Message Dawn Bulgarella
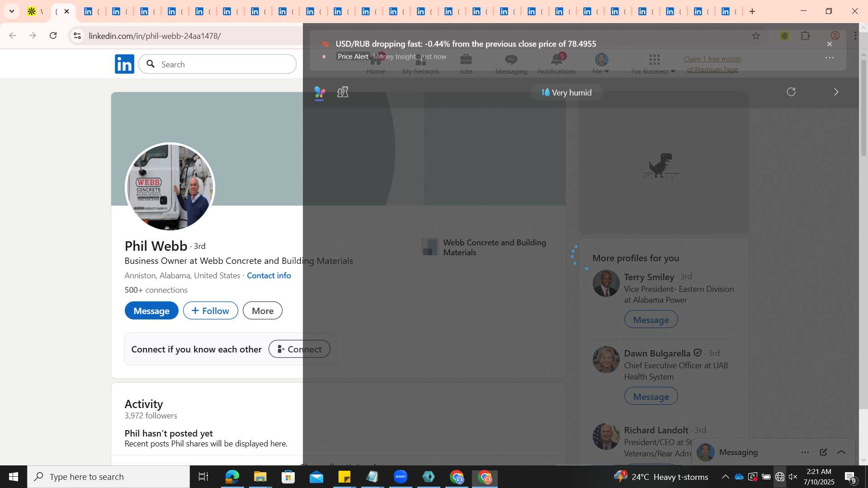Image resolution: width=868 pixels, height=488 pixels. pos(651,396)
